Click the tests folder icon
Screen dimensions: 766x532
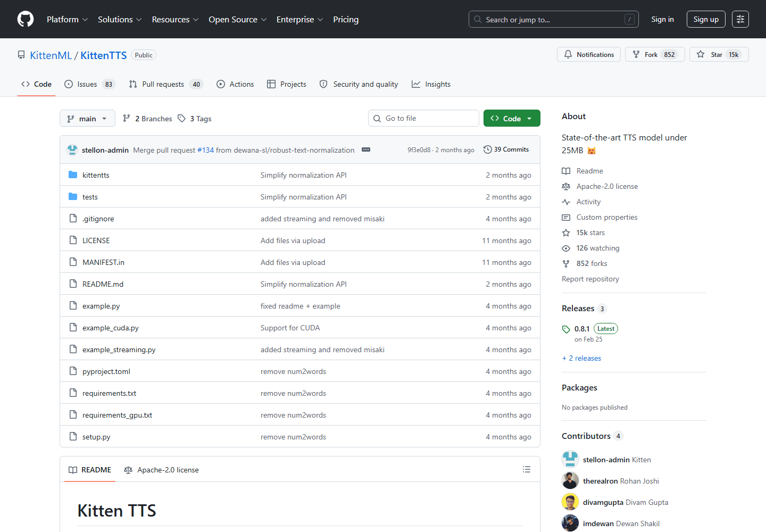pos(73,197)
